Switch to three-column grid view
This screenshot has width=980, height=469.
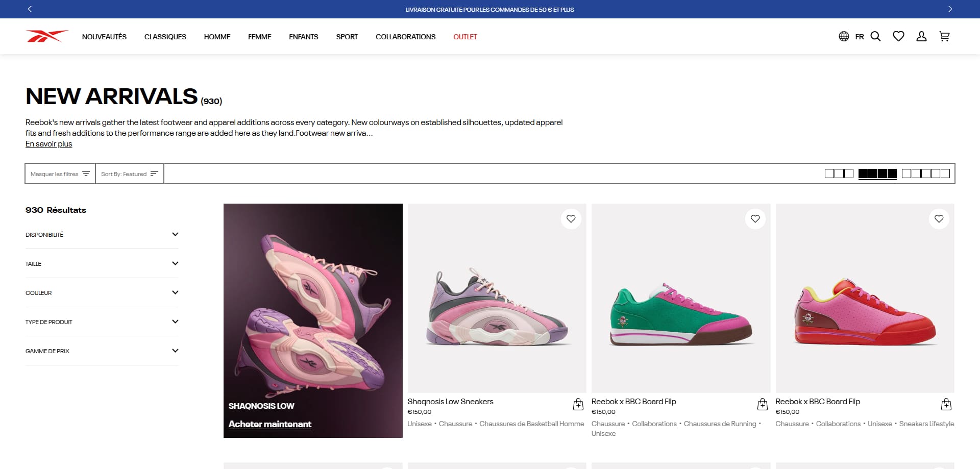coord(839,174)
